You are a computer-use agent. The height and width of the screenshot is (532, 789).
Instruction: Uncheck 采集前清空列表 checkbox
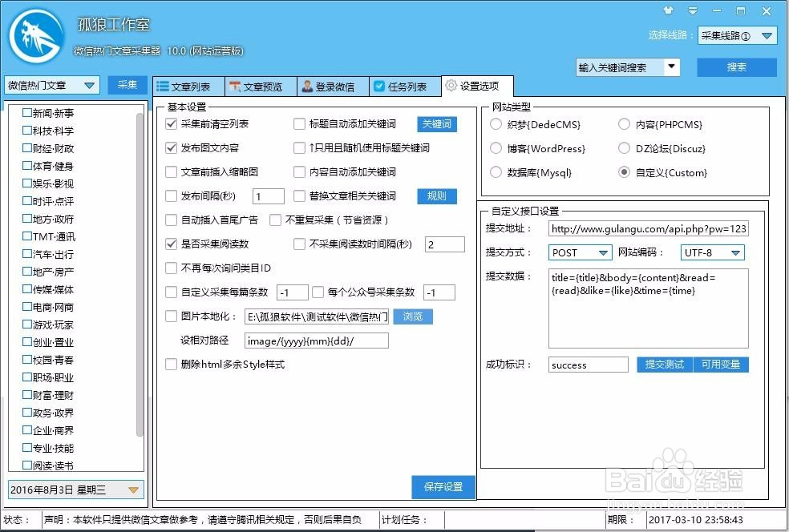pos(171,123)
